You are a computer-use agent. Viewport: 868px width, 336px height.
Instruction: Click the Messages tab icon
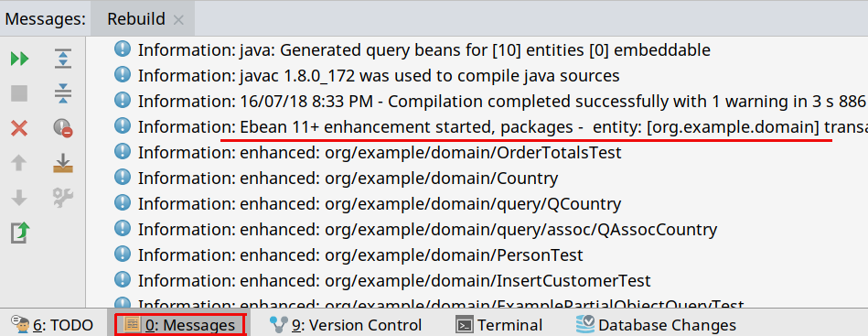pyautogui.click(x=133, y=324)
